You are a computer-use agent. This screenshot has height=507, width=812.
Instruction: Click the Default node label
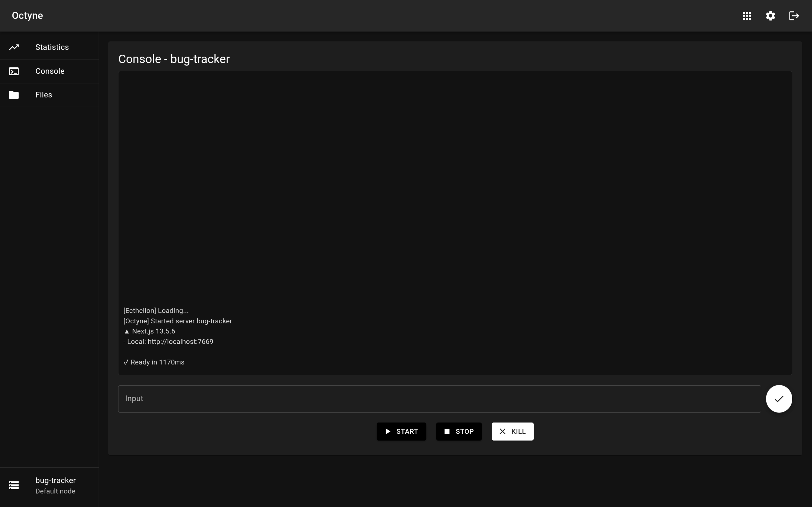tap(55, 491)
